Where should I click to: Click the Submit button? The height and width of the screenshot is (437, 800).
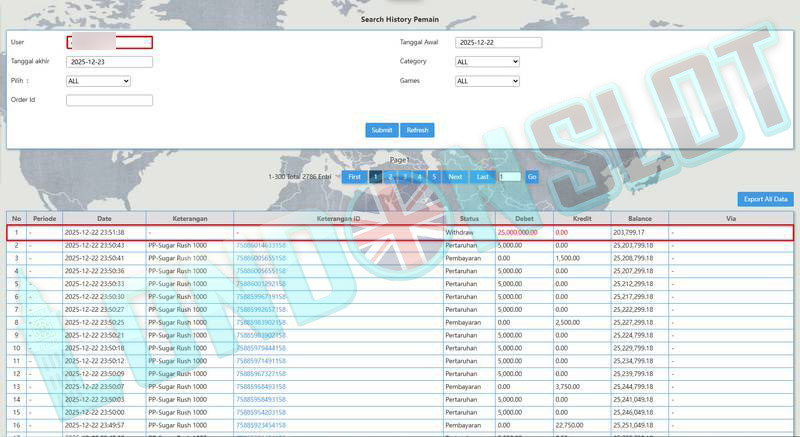click(382, 130)
